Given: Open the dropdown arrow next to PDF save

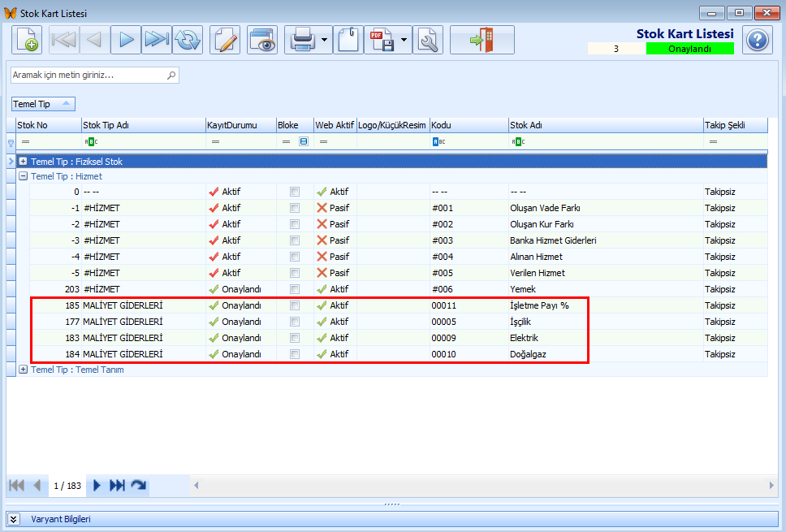Looking at the screenshot, I should [404, 40].
